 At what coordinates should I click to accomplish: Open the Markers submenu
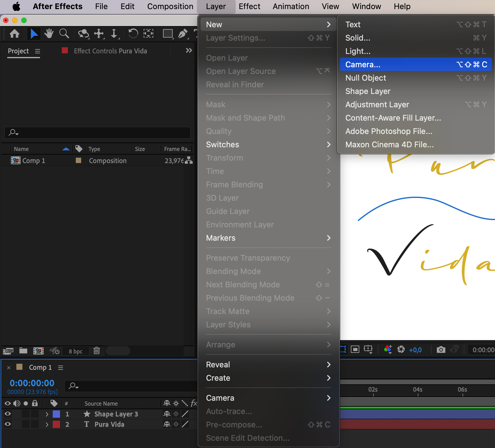point(268,238)
